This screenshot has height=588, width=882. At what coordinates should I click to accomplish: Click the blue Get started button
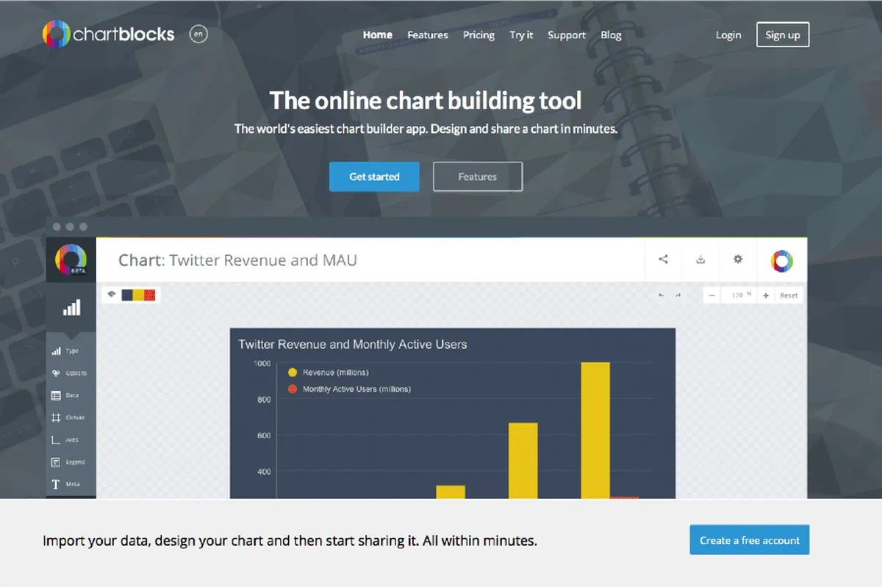(x=374, y=176)
